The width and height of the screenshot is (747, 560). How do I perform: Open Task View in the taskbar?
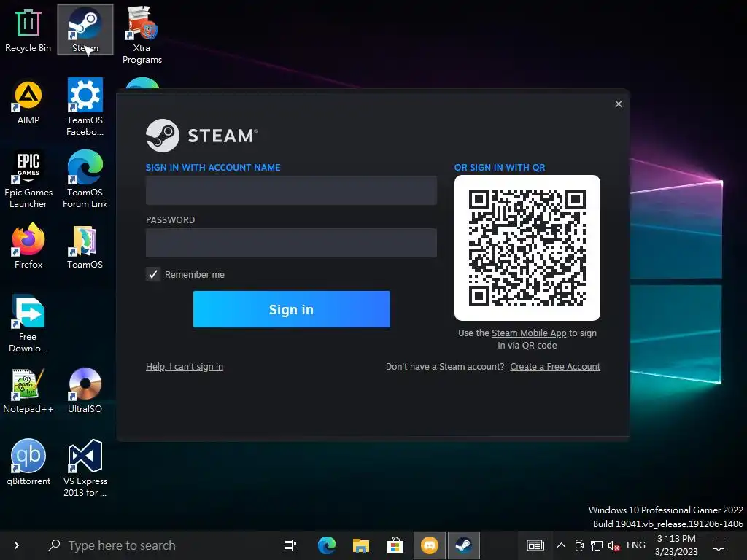pos(290,545)
